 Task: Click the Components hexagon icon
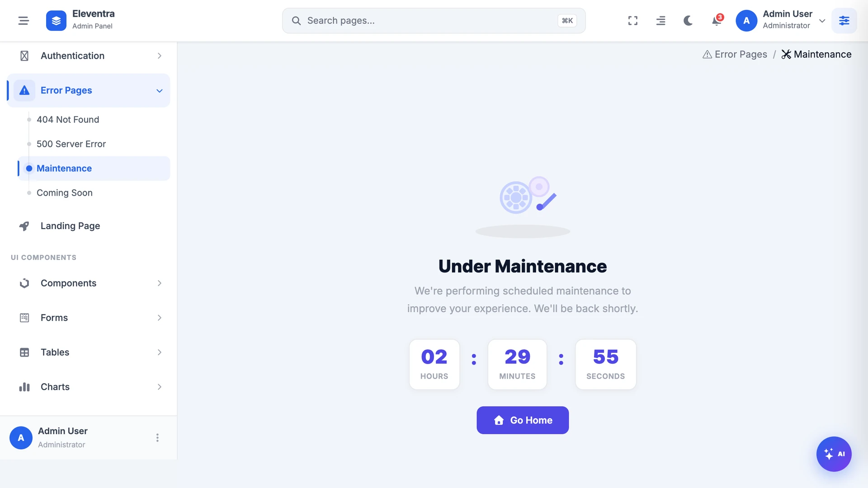(24, 283)
